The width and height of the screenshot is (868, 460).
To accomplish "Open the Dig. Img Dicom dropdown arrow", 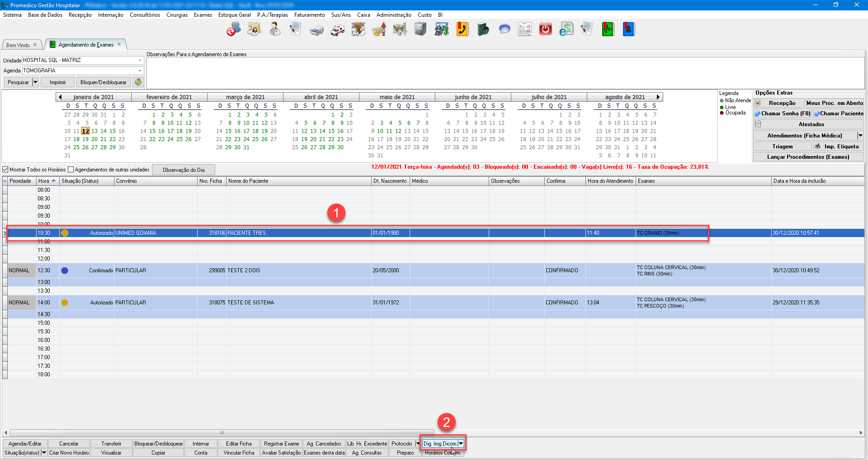I will pos(461,444).
